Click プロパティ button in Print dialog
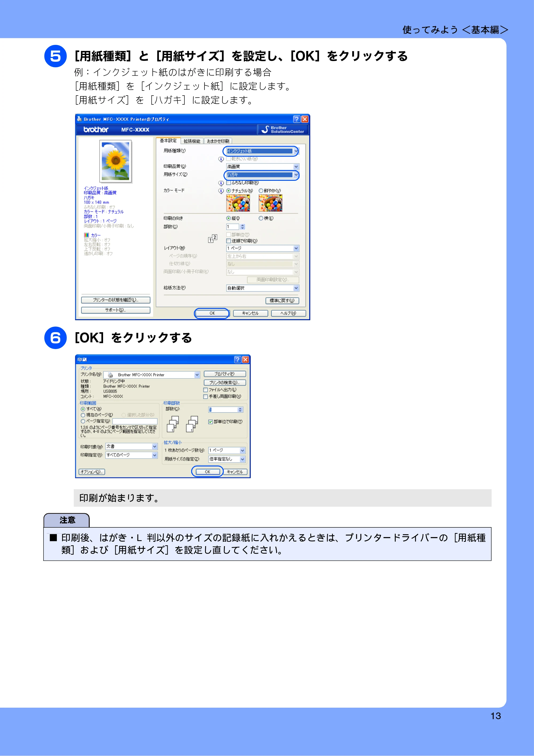534x756 pixels. click(225, 374)
